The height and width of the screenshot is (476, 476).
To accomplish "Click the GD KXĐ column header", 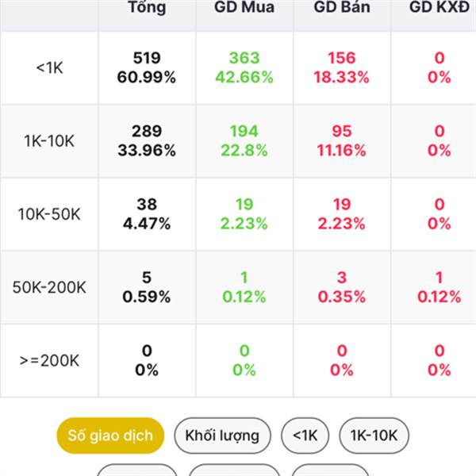I will (x=440, y=7).
